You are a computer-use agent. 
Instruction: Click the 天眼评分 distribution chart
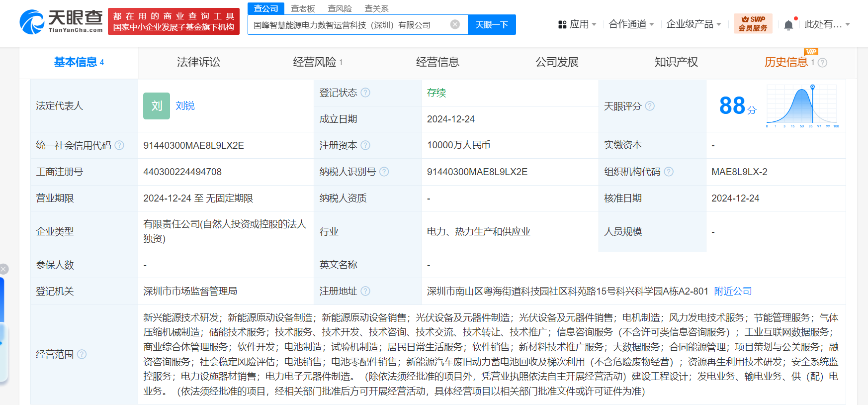pyautogui.click(x=802, y=105)
